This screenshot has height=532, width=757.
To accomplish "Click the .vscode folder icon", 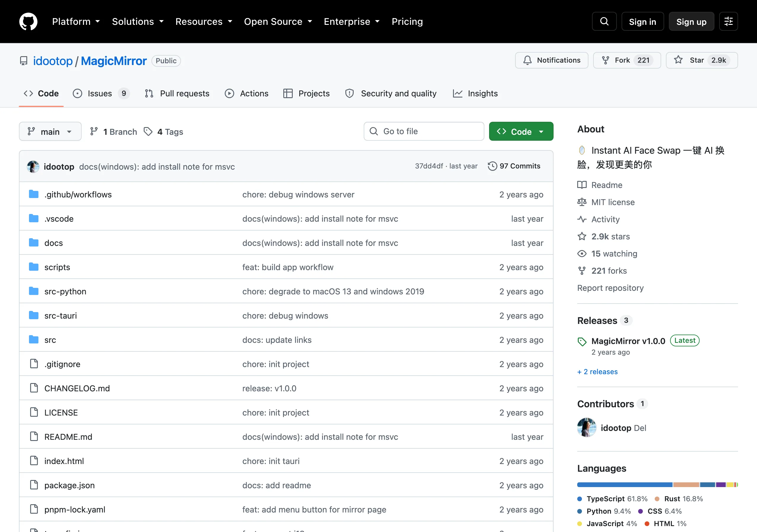I will 34,218.
